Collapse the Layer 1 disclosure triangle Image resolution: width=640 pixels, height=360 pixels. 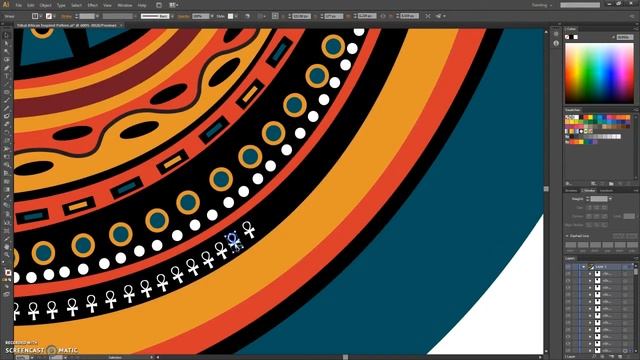click(584, 267)
